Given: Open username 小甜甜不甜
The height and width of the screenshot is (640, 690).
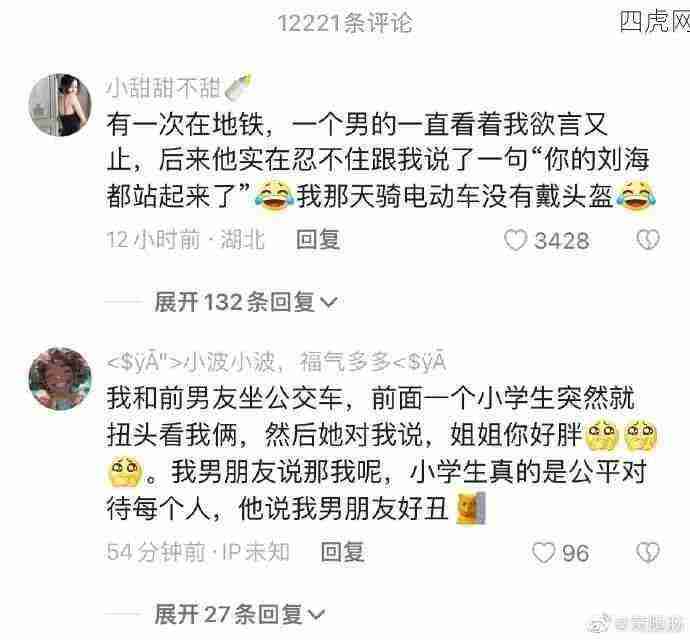Looking at the screenshot, I should click(x=163, y=88).
